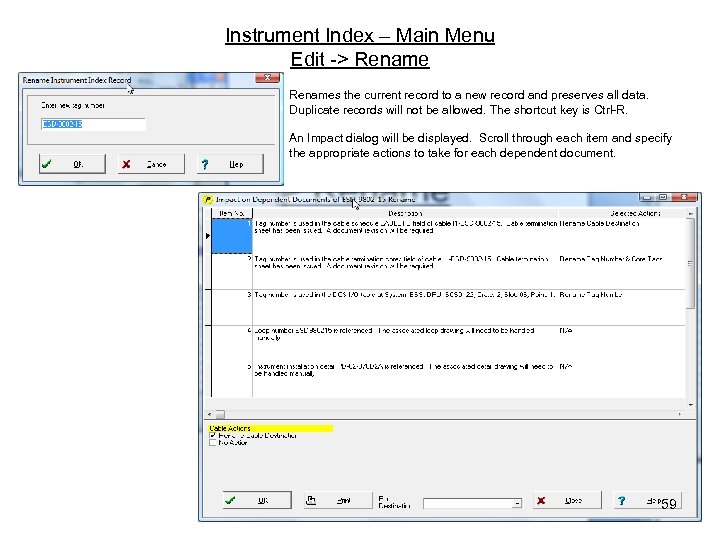The image size is (720, 540).
Task: Click the question mark Help button in Impact dialog
Action: click(648, 501)
